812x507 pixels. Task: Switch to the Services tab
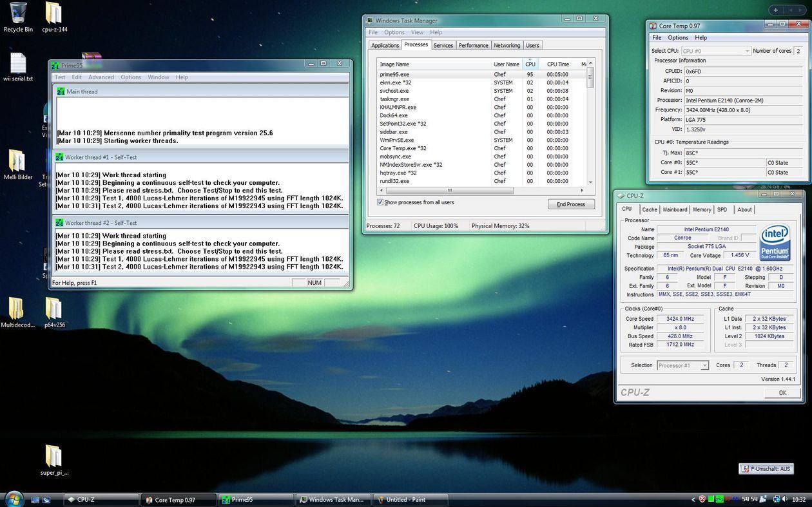click(x=443, y=46)
